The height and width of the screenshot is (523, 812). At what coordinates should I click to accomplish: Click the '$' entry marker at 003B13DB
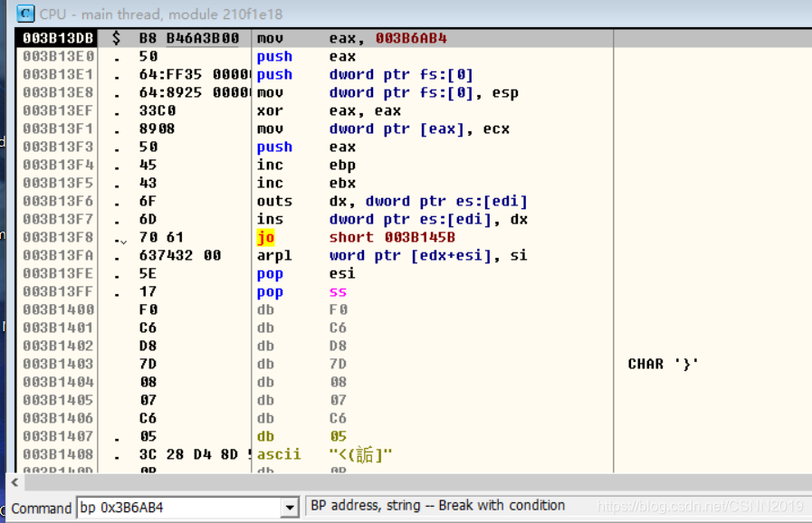click(x=116, y=38)
